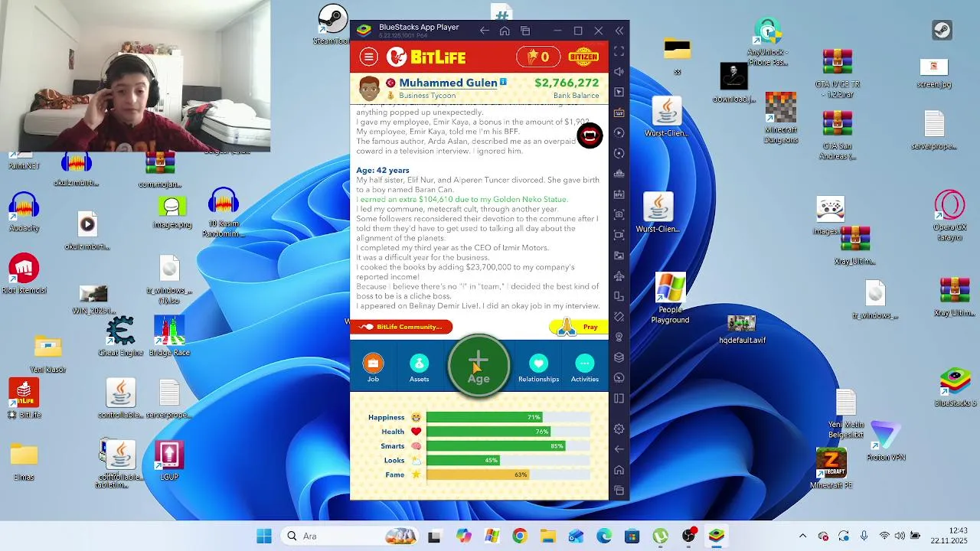
Task: Select the Cheat Engine desktop icon
Action: 120,337
